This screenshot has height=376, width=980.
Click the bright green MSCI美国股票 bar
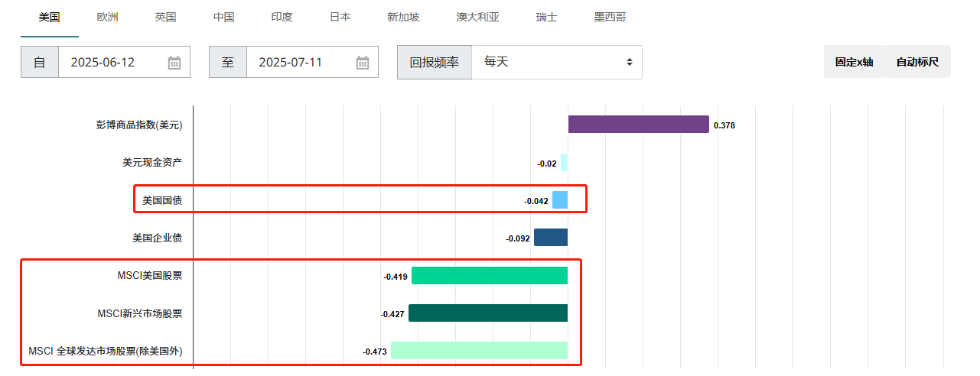coord(490,276)
